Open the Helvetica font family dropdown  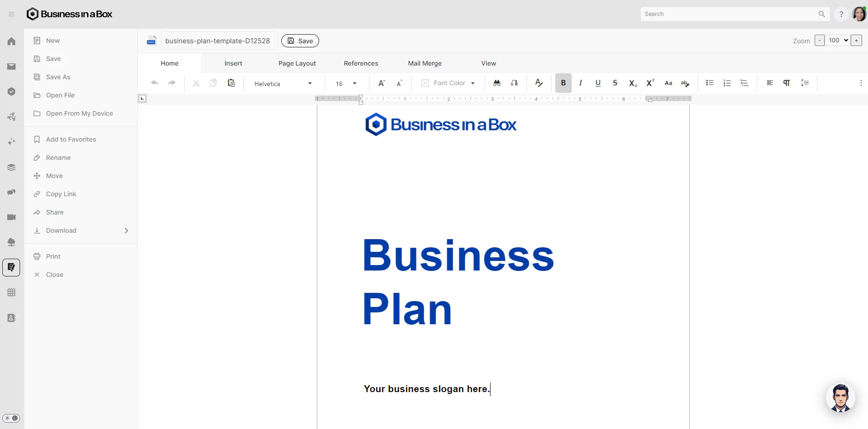pos(283,83)
